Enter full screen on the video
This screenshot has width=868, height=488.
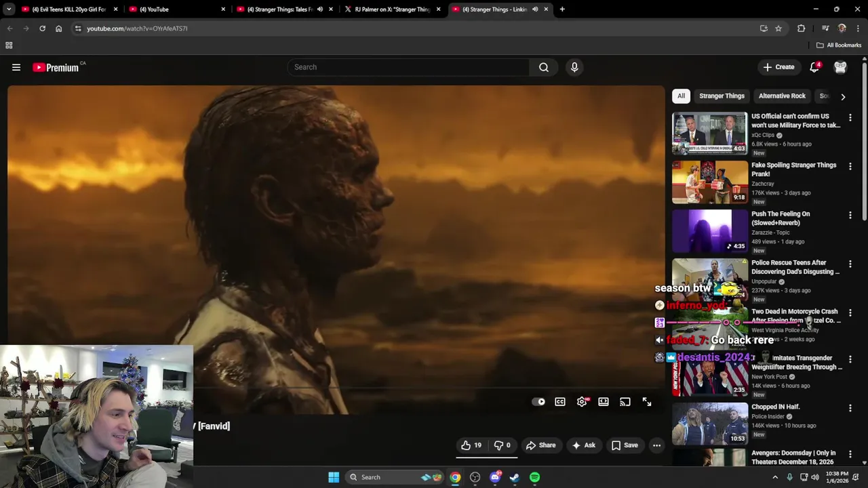tap(647, 402)
